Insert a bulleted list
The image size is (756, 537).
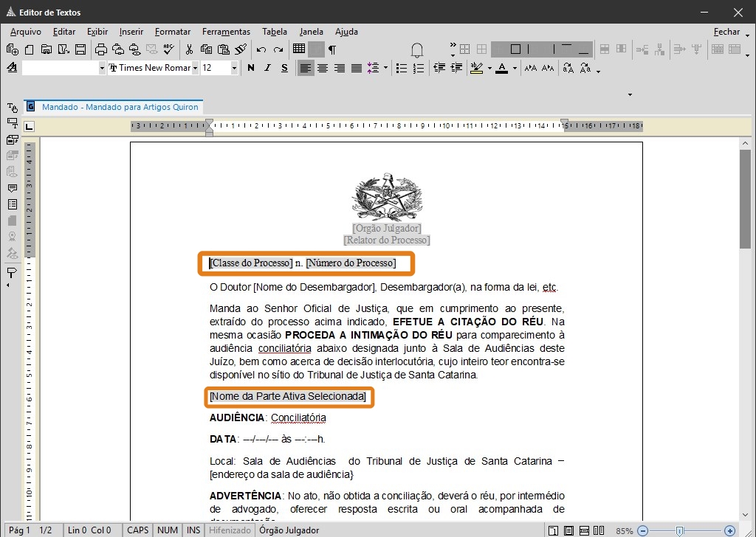[x=401, y=69]
